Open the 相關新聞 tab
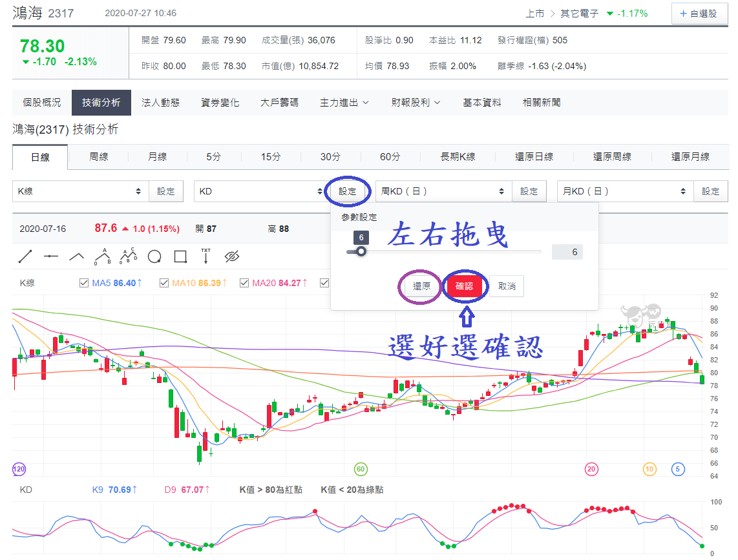This screenshot has width=738, height=560. point(542,103)
